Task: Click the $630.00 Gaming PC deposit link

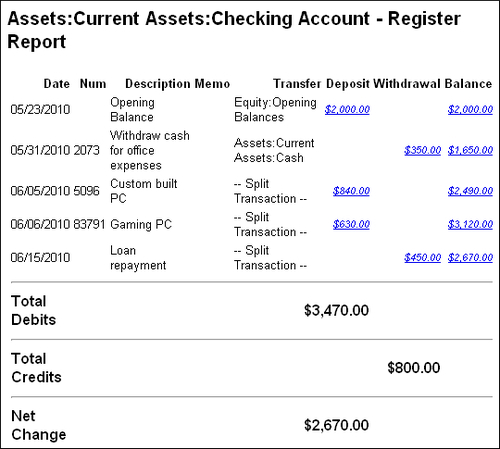Action: click(351, 224)
